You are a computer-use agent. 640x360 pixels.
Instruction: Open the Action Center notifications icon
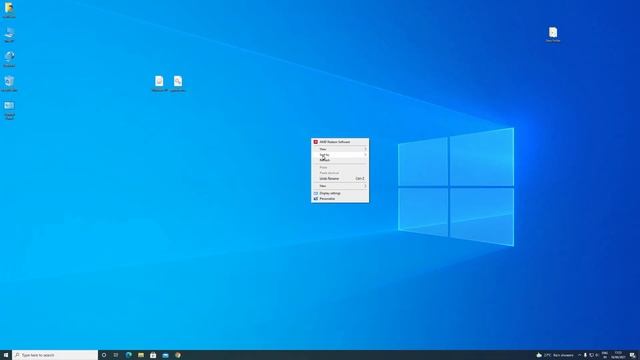[x=632, y=355]
